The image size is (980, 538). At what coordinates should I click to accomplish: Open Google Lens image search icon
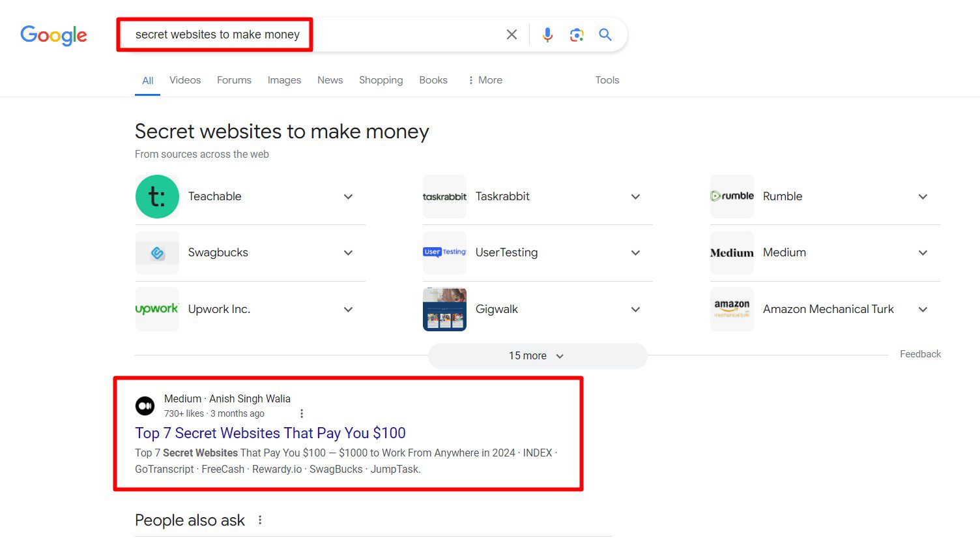click(576, 35)
